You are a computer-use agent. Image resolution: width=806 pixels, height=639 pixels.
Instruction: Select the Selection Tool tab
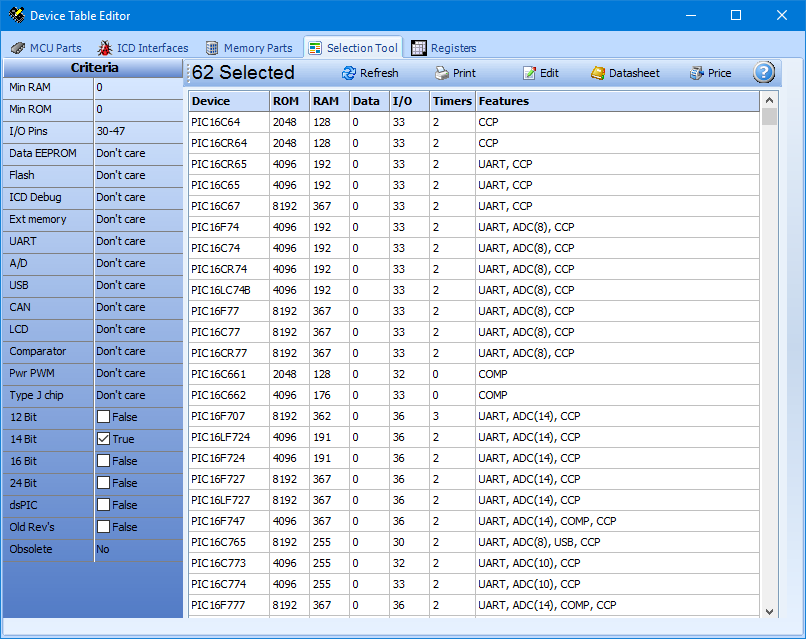pyautogui.click(x=353, y=48)
